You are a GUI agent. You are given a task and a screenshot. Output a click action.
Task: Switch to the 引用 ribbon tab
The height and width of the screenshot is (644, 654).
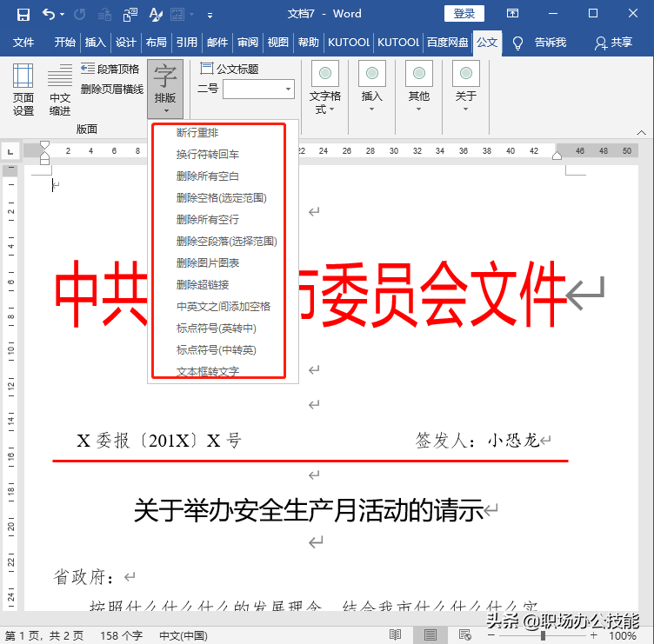[x=186, y=43]
